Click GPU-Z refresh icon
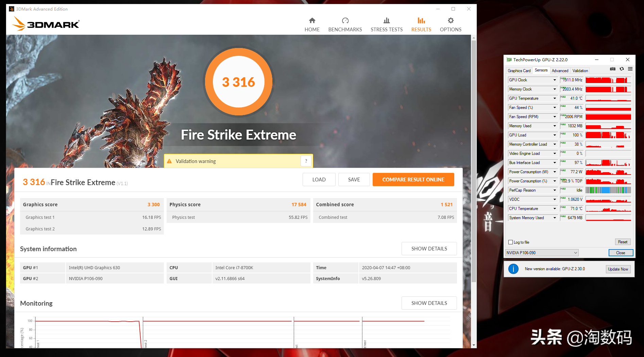 click(622, 69)
